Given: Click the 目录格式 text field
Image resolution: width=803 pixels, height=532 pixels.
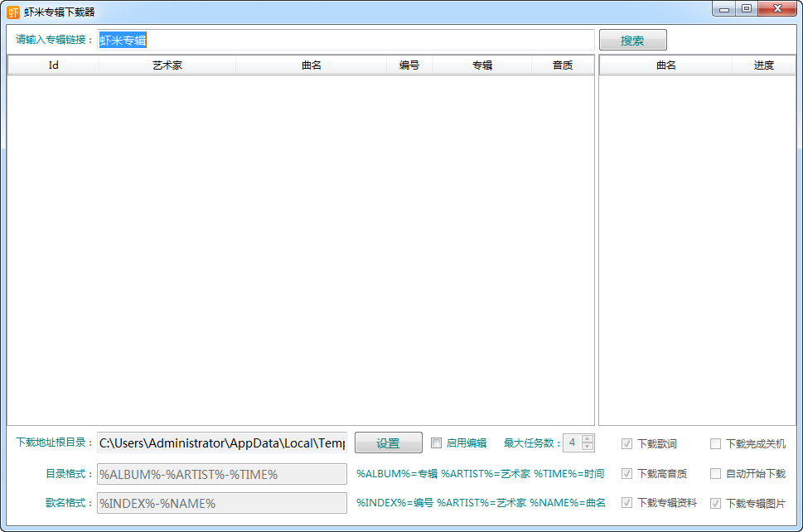Looking at the screenshot, I should pyautogui.click(x=222, y=474).
